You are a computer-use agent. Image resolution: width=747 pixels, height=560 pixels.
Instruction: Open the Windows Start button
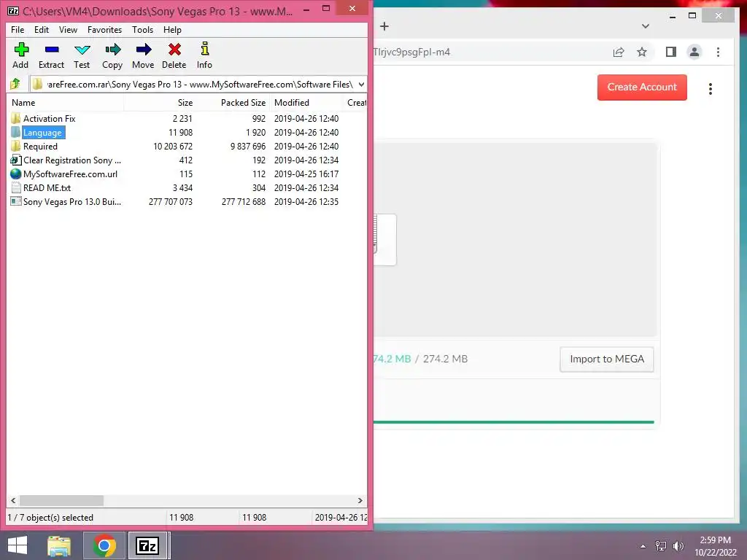pos(18,545)
